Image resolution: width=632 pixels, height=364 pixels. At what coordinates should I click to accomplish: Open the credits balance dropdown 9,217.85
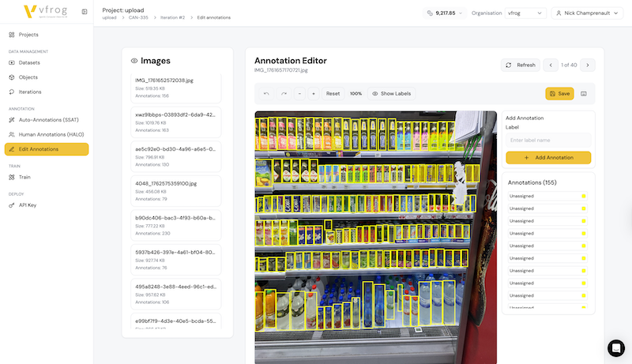[x=445, y=13]
